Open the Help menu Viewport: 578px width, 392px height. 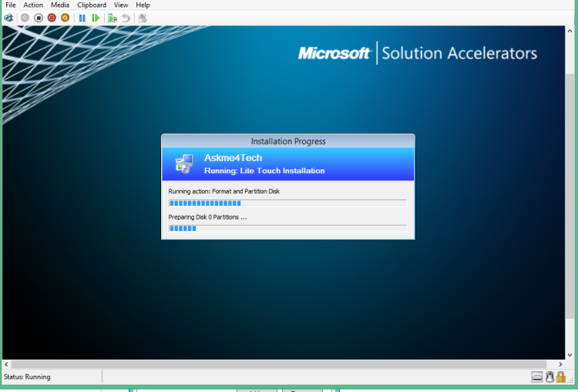[x=143, y=5]
